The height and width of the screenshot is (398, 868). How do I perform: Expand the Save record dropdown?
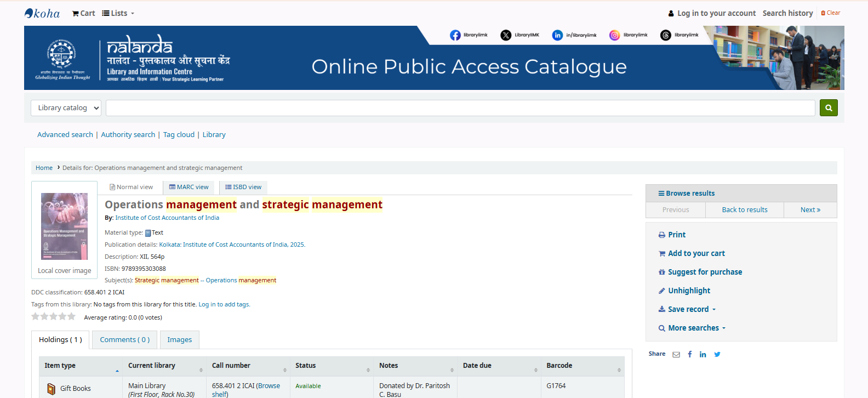(688, 309)
